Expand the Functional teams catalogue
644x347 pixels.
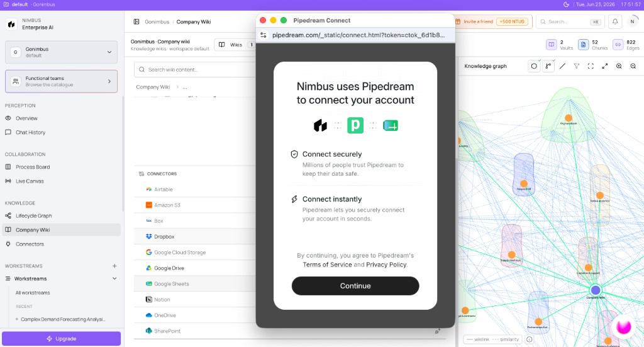[x=61, y=81]
